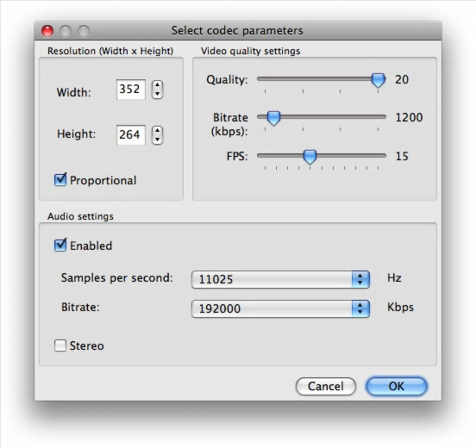476x448 pixels.
Task: Click the Quality slider handle
Action: [378, 80]
